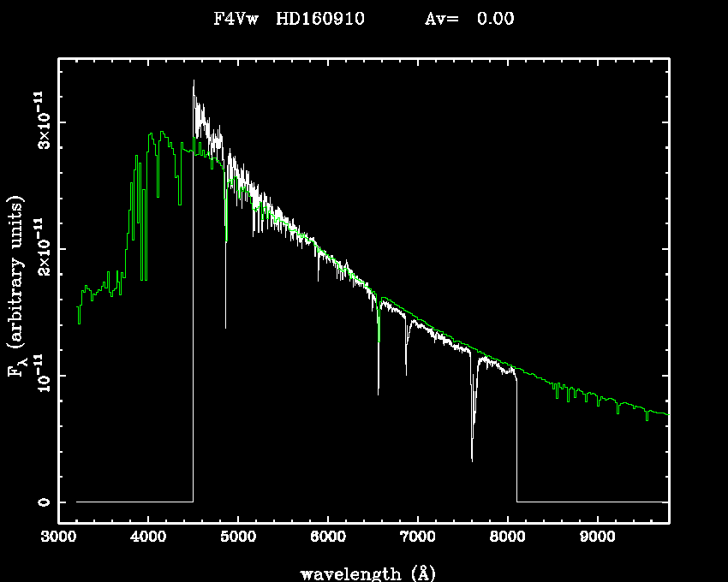This screenshot has width=728, height=582.
Task: Click the 5000 x-axis tick label
Action: (x=238, y=537)
